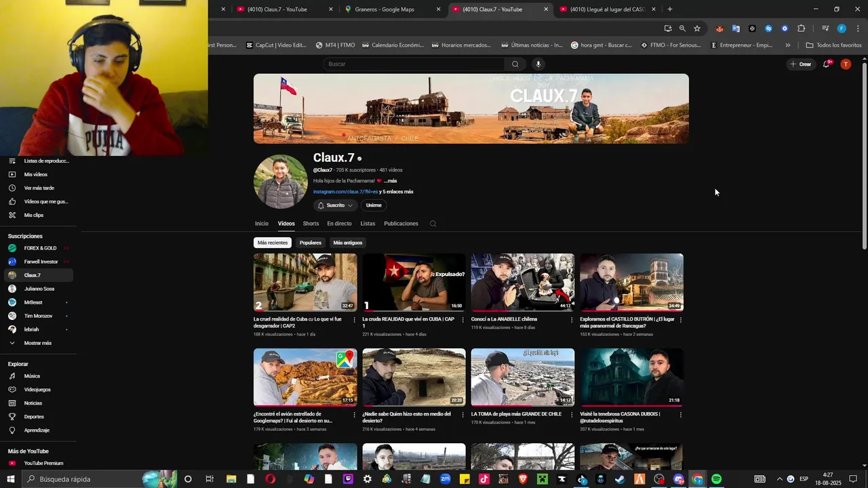Open the Suscrito notification dropdown

pyautogui.click(x=336, y=205)
